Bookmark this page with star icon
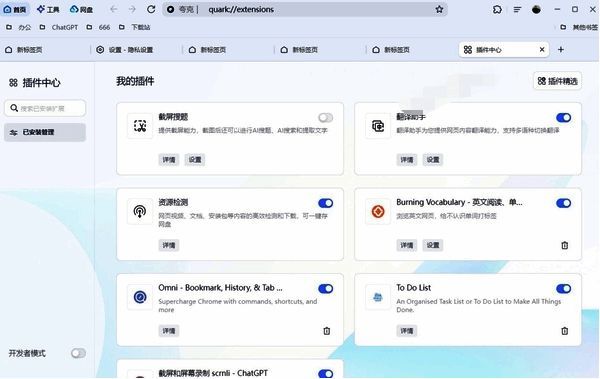Viewport: 600px width, 379px height. pyautogui.click(x=439, y=9)
